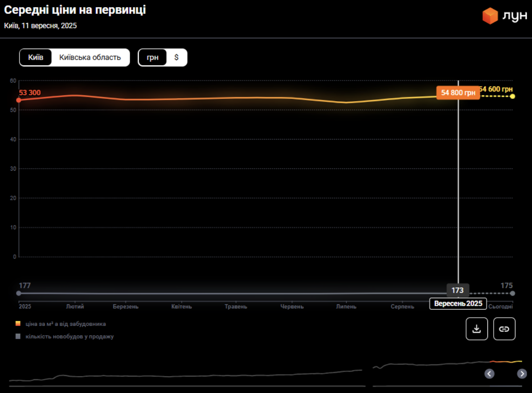The image size is (532, 393).
Task: Select Березень on the month axis
Action: [x=126, y=307]
